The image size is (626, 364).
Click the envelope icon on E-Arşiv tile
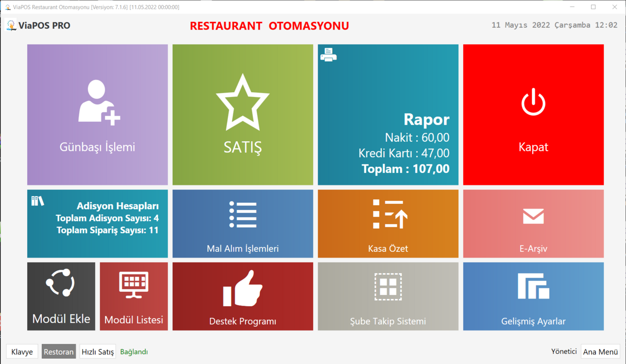coord(533,216)
